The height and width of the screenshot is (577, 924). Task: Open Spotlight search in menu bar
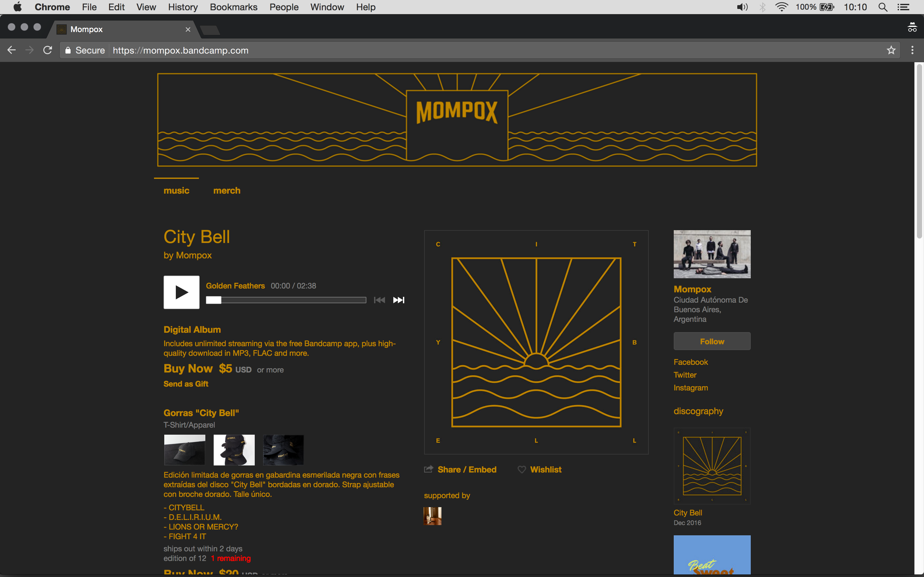pyautogui.click(x=882, y=7)
